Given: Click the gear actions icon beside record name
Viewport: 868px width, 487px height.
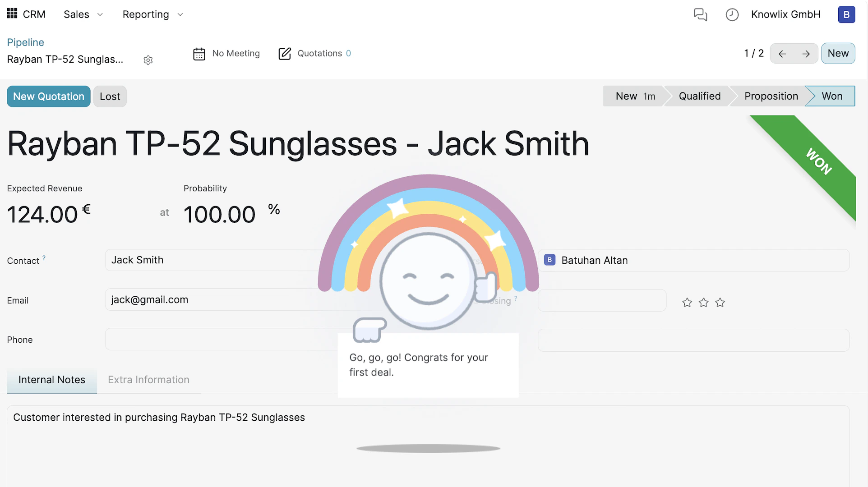Looking at the screenshot, I should (148, 60).
